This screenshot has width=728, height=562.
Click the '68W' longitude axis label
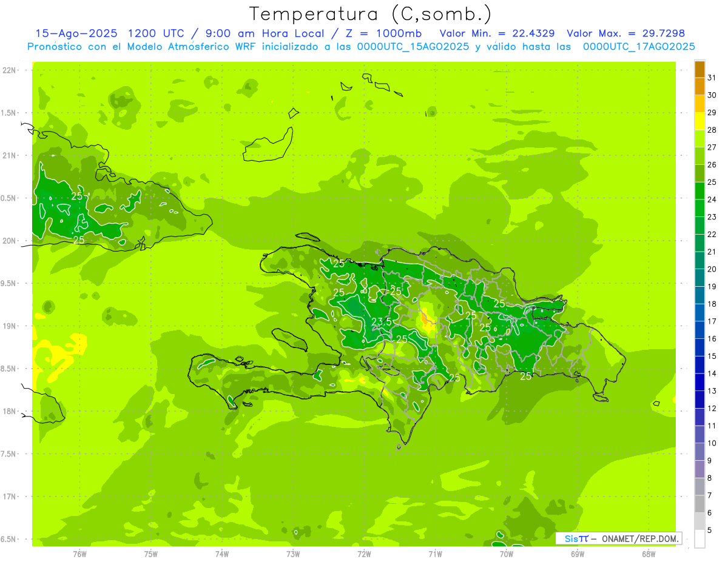pyautogui.click(x=649, y=554)
